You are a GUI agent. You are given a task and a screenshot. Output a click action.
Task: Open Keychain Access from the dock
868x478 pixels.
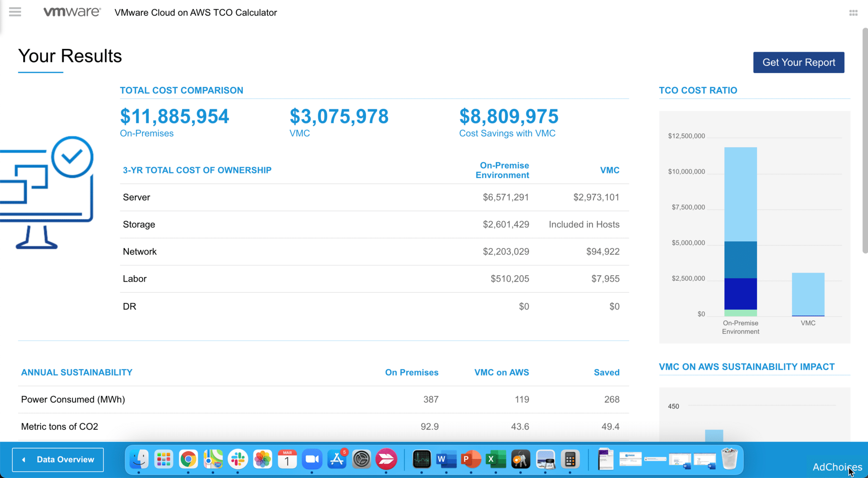[x=520, y=459]
